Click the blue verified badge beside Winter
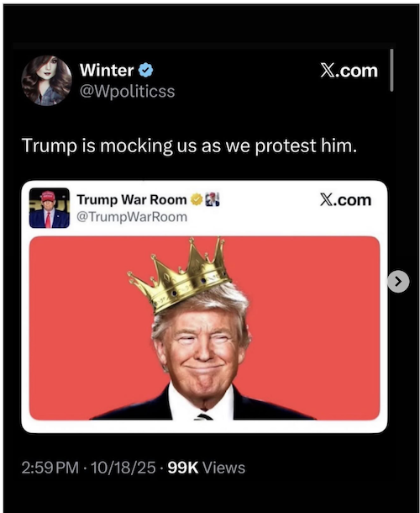 (x=146, y=70)
